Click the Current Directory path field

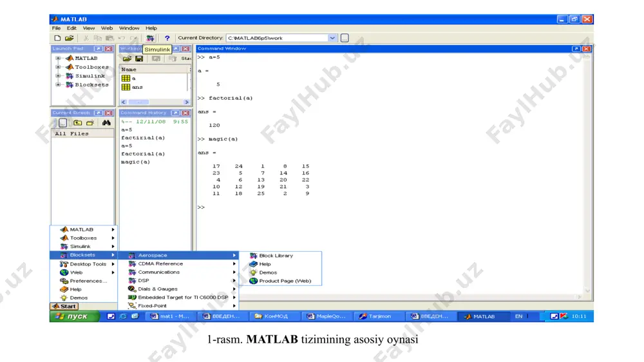coord(277,38)
